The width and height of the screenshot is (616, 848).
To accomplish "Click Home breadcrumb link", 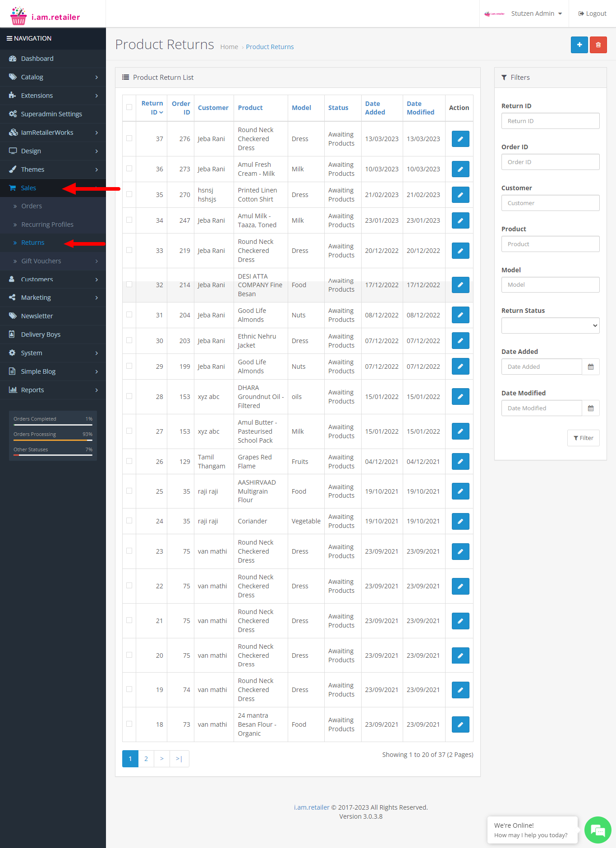I will [x=229, y=47].
